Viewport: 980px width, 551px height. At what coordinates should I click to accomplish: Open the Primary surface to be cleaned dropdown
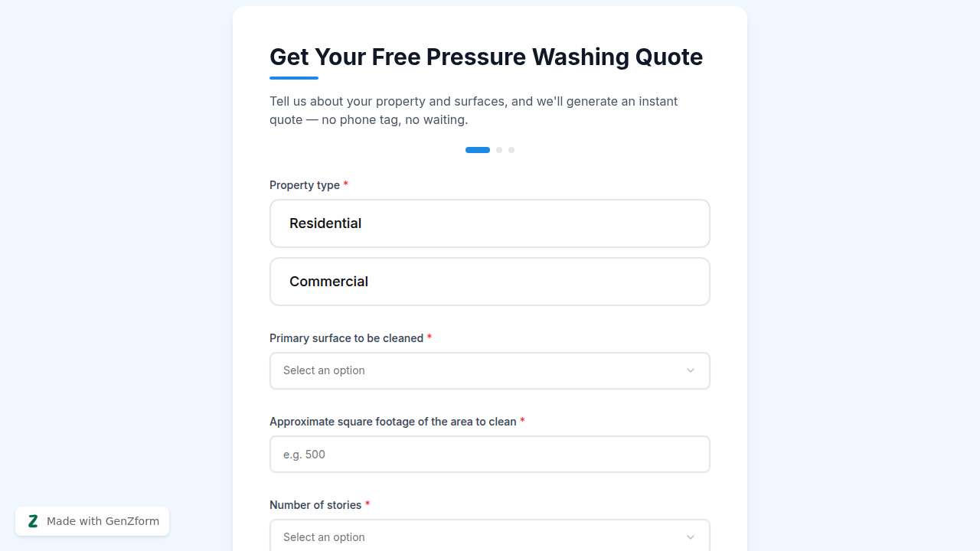pos(489,370)
